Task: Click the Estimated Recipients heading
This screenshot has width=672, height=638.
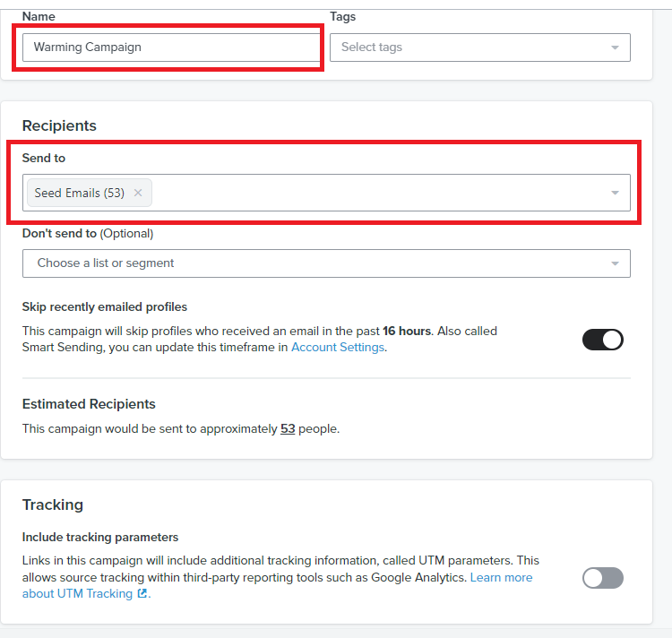Action: pyautogui.click(x=89, y=404)
